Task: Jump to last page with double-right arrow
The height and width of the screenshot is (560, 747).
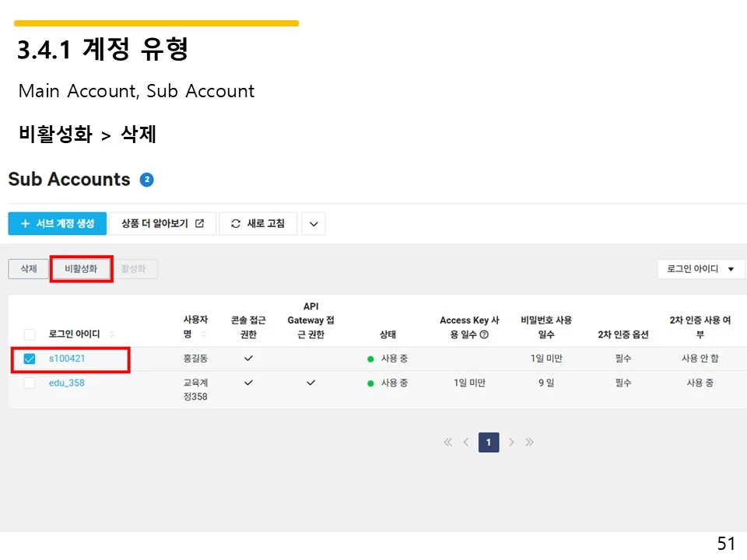Action: pyautogui.click(x=530, y=442)
